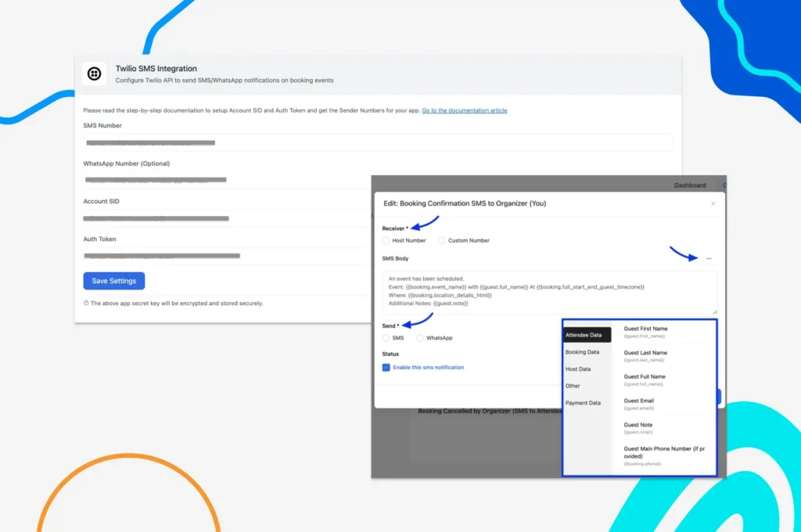Insert the Guest Email shortcode

click(638, 404)
